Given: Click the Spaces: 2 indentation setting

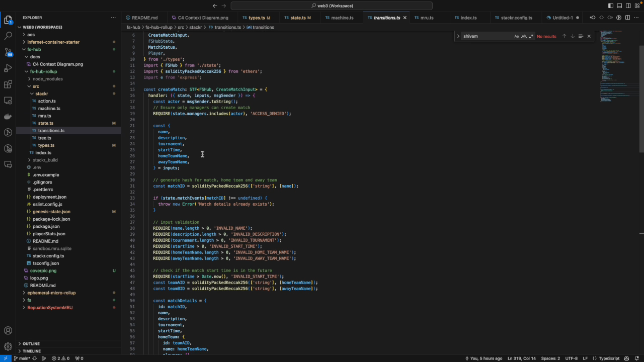Looking at the screenshot, I should pos(550,358).
